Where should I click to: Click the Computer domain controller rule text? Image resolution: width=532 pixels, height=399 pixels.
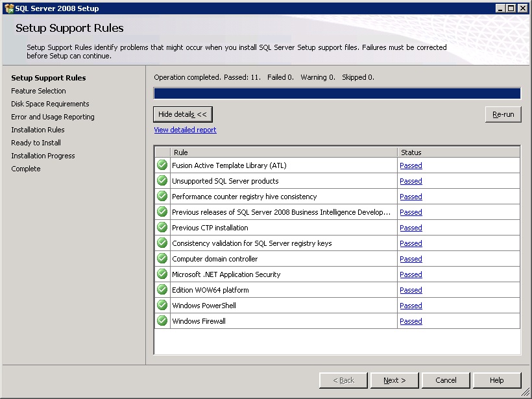215,260
